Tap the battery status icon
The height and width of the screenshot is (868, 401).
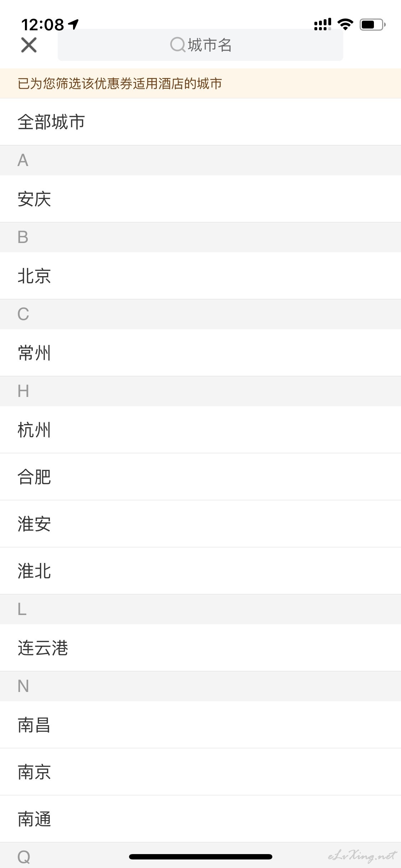(372, 25)
